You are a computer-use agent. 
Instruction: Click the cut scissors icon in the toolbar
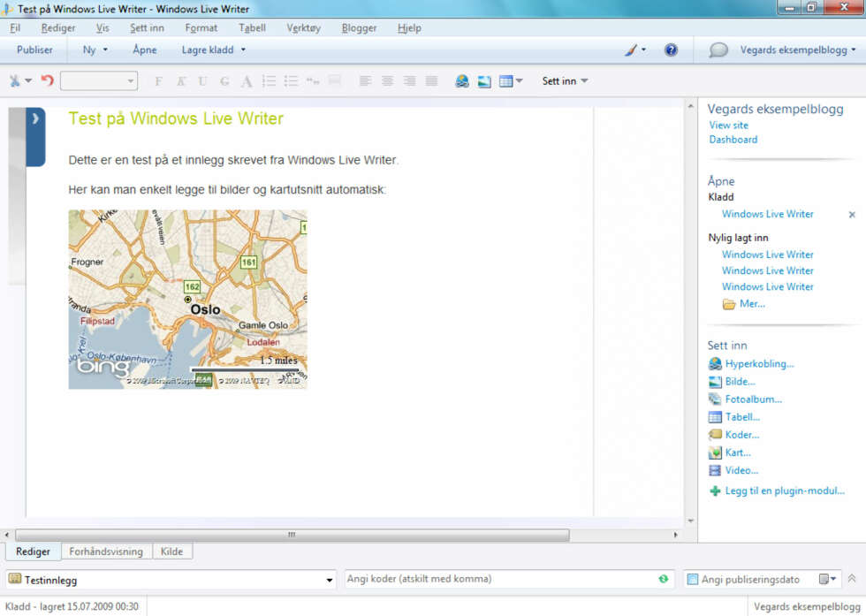[x=14, y=81]
